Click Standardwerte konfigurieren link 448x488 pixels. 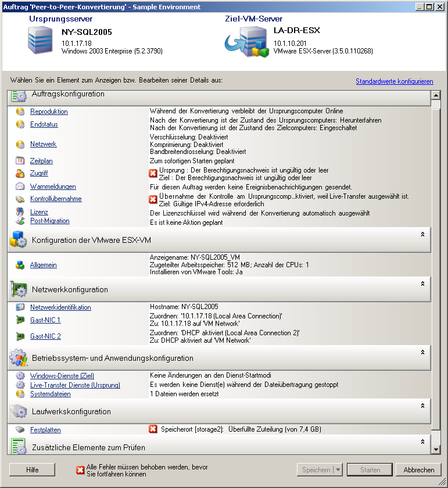click(395, 81)
